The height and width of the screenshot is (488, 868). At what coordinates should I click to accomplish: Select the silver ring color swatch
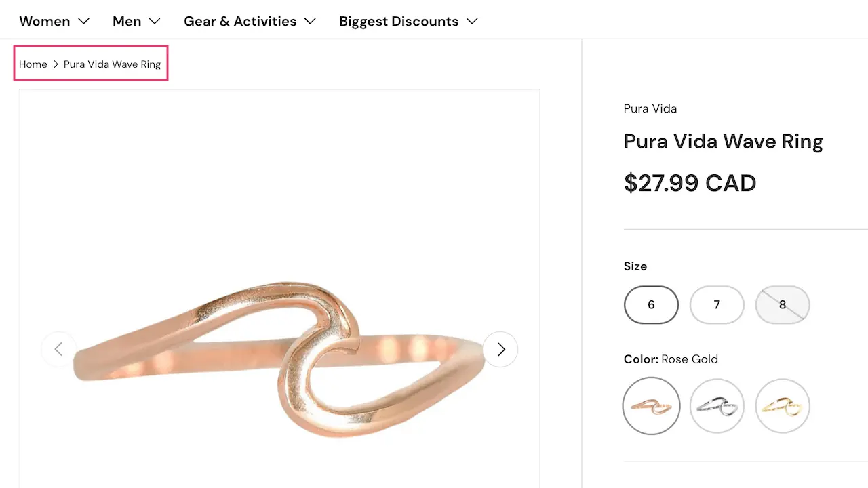pos(717,406)
